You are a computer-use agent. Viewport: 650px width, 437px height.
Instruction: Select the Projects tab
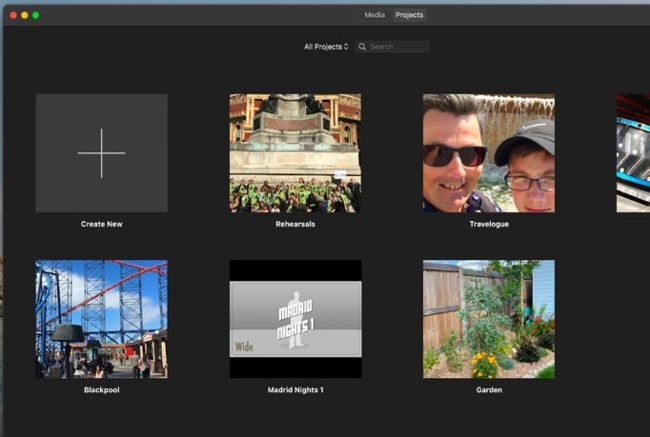point(409,15)
